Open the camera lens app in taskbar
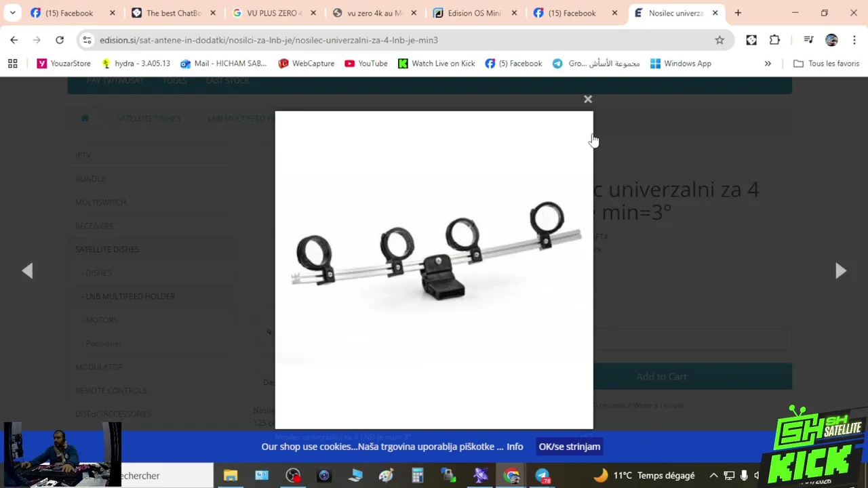This screenshot has width=868, height=488. (323, 476)
